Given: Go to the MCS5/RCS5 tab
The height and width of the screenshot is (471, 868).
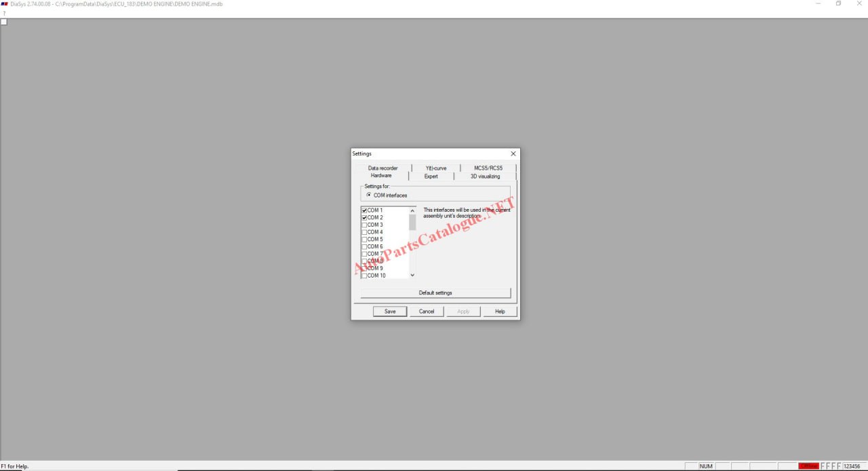Looking at the screenshot, I should click(x=488, y=168).
